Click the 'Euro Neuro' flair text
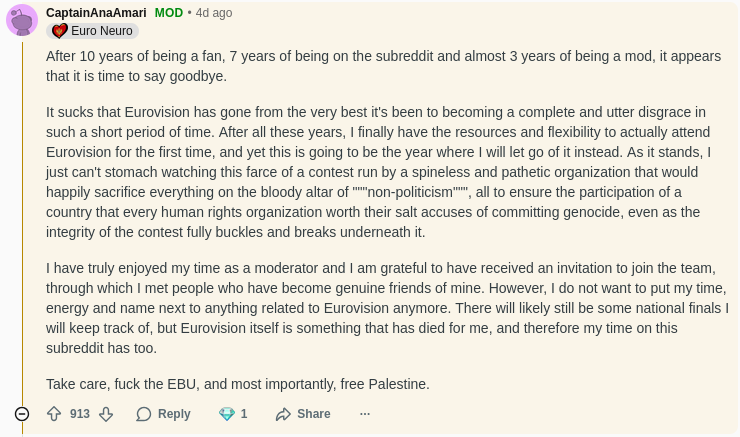 coord(102,31)
